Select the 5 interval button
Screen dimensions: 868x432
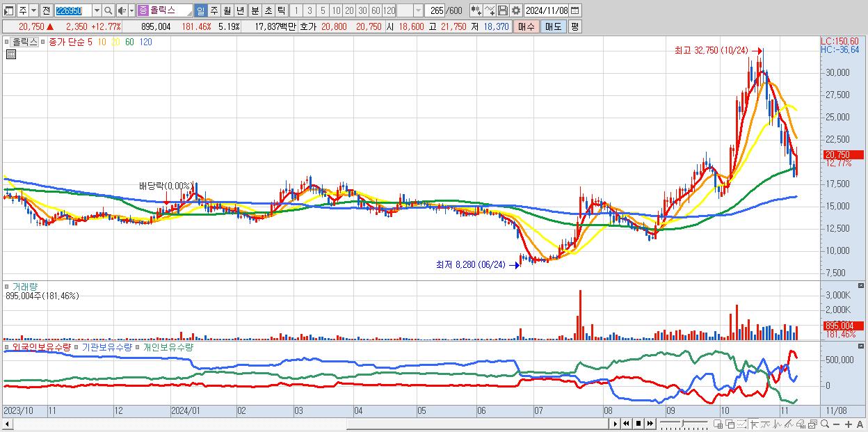tap(323, 10)
